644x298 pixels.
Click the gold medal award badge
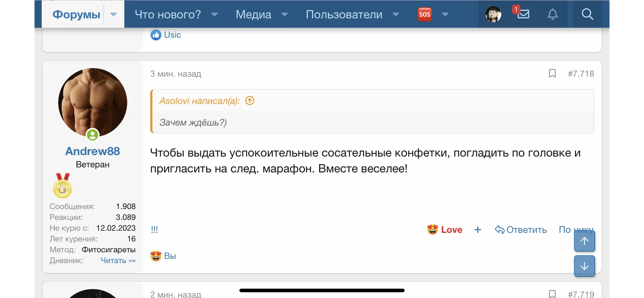[x=63, y=185]
